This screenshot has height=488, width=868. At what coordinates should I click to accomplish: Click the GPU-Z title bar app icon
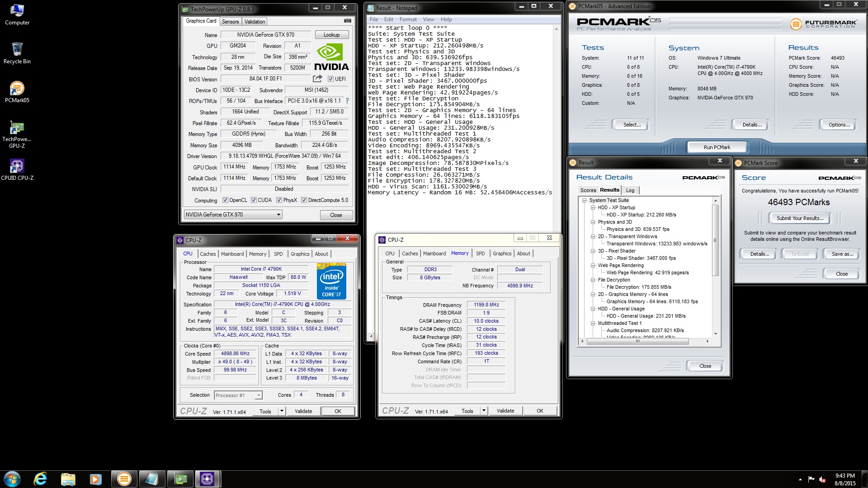185,9
